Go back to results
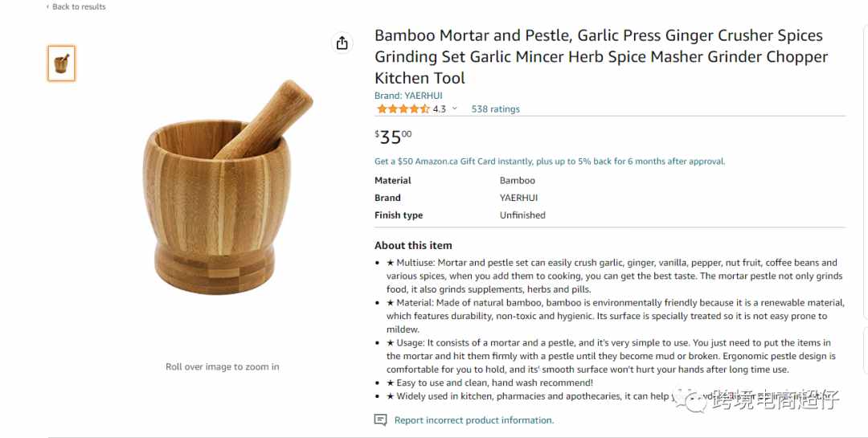The height and width of the screenshot is (438, 868). click(x=79, y=6)
